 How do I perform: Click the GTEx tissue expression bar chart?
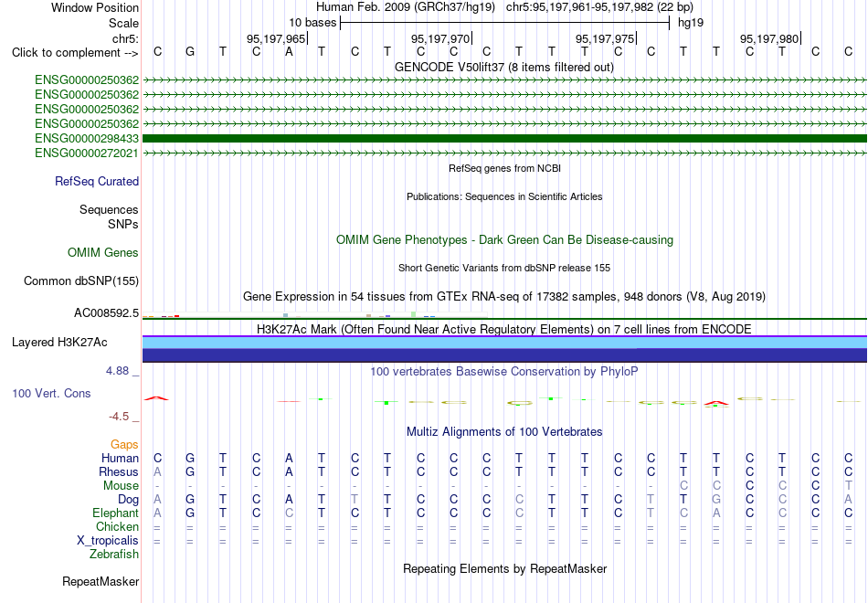pyautogui.click(x=314, y=315)
